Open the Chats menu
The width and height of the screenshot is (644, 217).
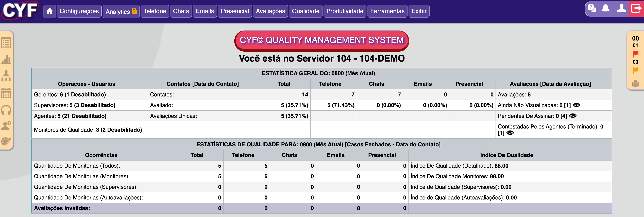(x=181, y=11)
